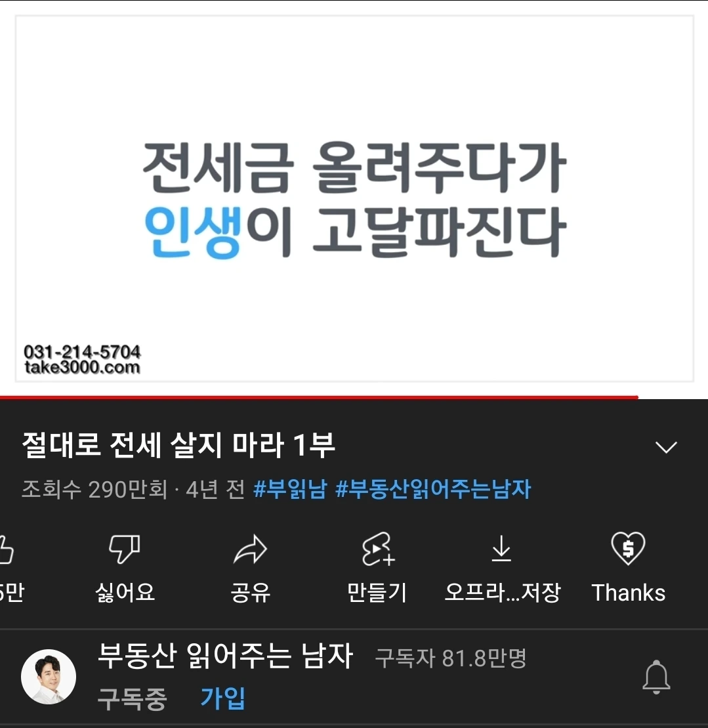Toggle the 구독중 subscribed button
This screenshot has width=708, height=728.
133,698
